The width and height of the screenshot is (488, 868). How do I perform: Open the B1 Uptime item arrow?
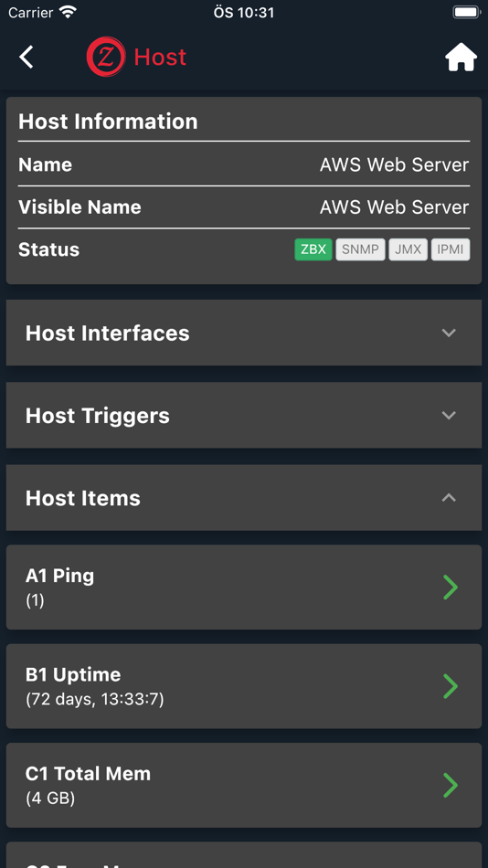(x=451, y=686)
